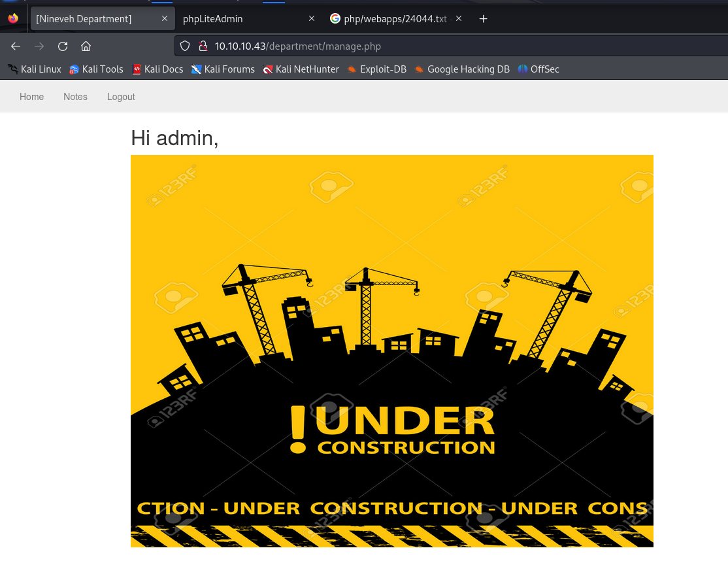The height and width of the screenshot is (565, 728).
Task: Go to Home in the navbar
Action: point(31,97)
